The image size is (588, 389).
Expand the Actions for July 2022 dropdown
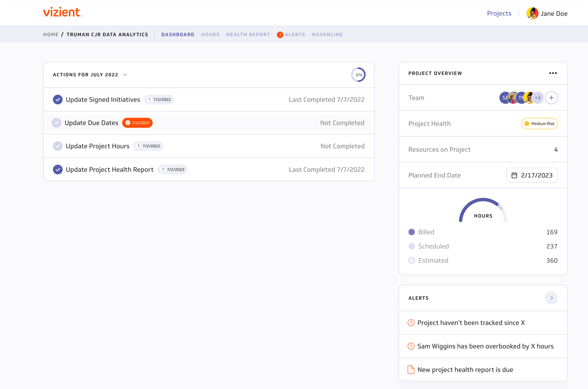pos(125,75)
